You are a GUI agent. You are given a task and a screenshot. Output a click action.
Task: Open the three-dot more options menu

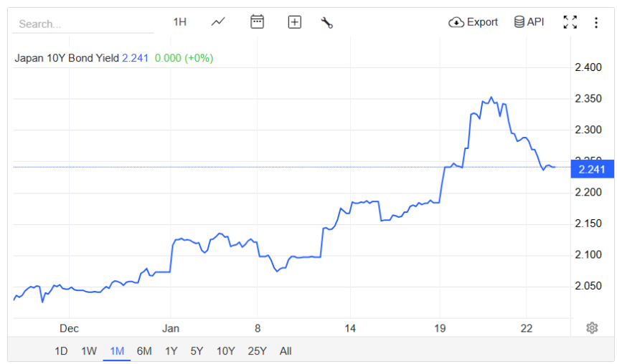595,22
